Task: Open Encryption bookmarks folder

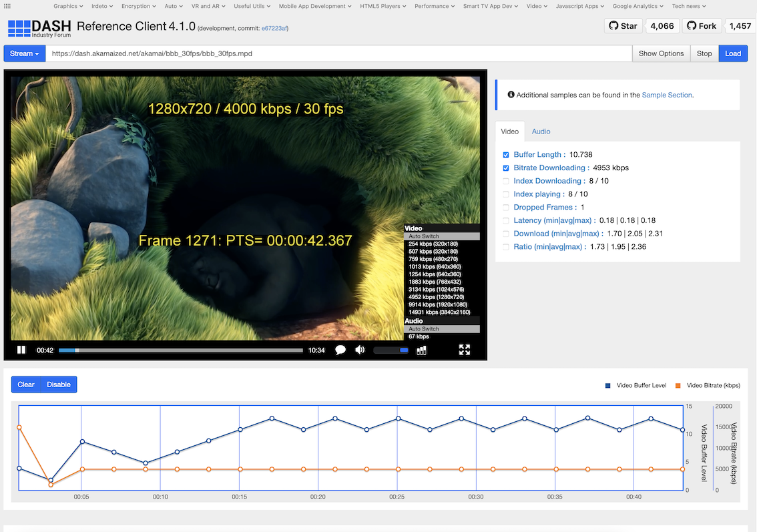Action: 139,6
